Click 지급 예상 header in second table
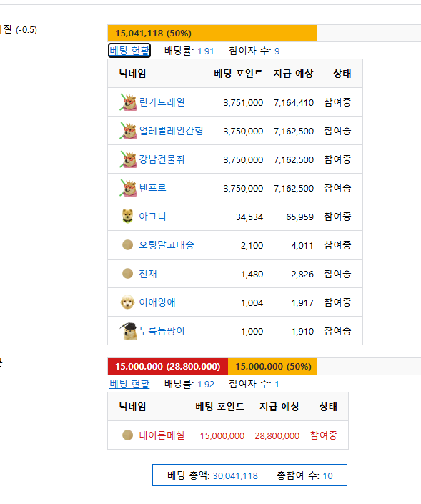Screen dimensions: 421x504 (x=279, y=407)
